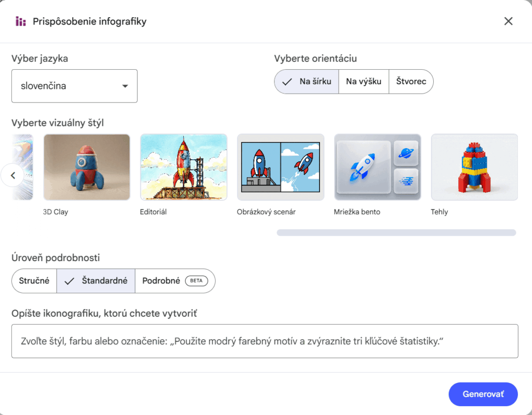Choose the Tehly brick rocket style
532x415 pixels.
tap(474, 167)
